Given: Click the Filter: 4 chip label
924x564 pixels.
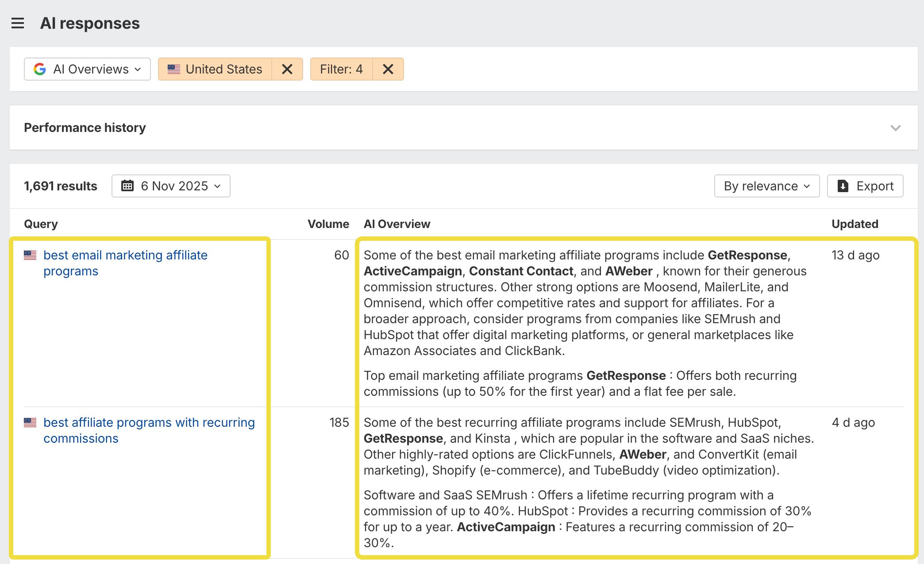Looking at the screenshot, I should (x=341, y=69).
